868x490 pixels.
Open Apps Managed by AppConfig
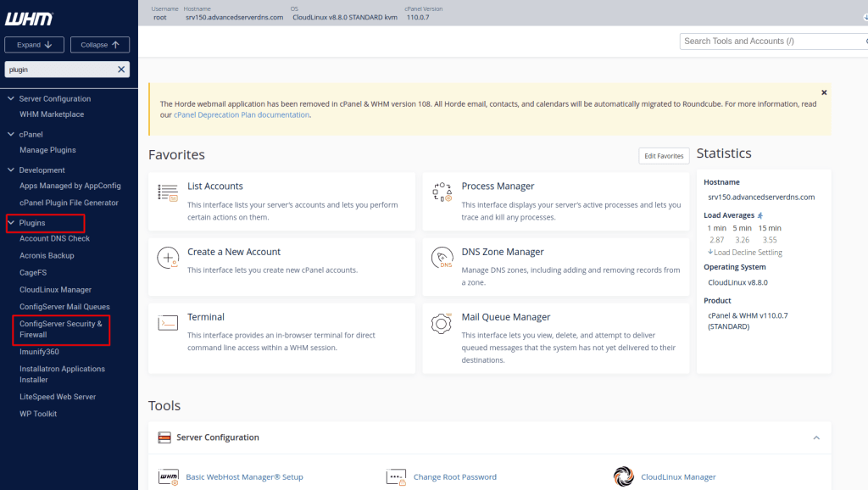coord(70,186)
